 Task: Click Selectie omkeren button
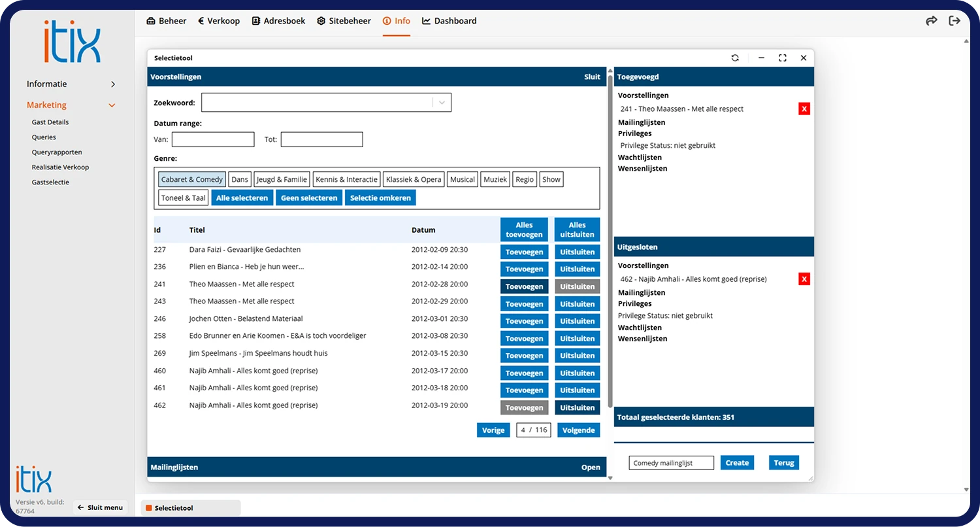pyautogui.click(x=380, y=198)
